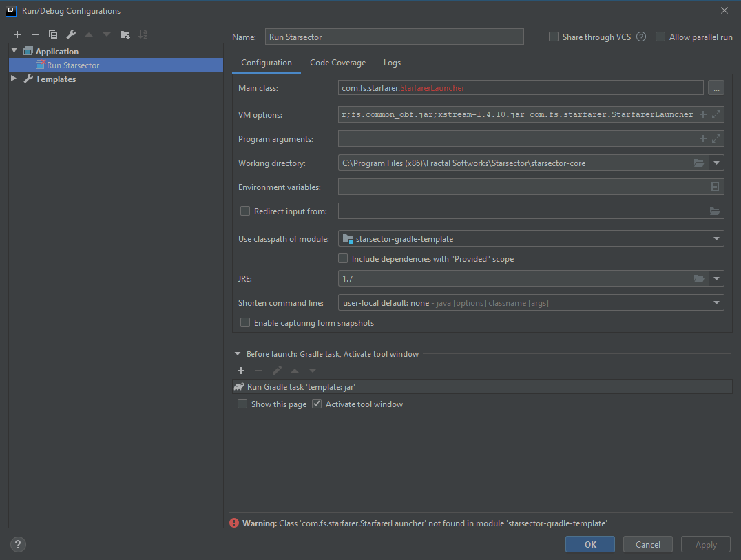
Task: Enable capturing form snapshots checkbox
Action: click(244, 322)
